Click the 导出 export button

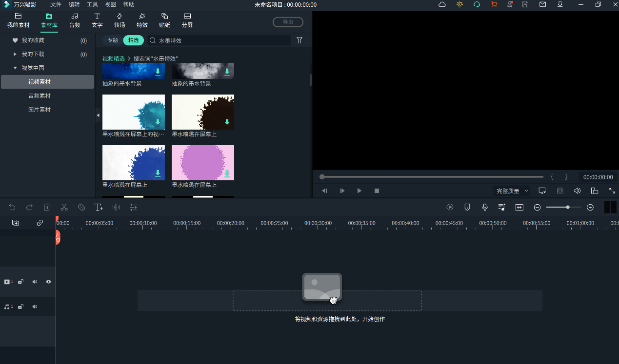[x=288, y=22]
